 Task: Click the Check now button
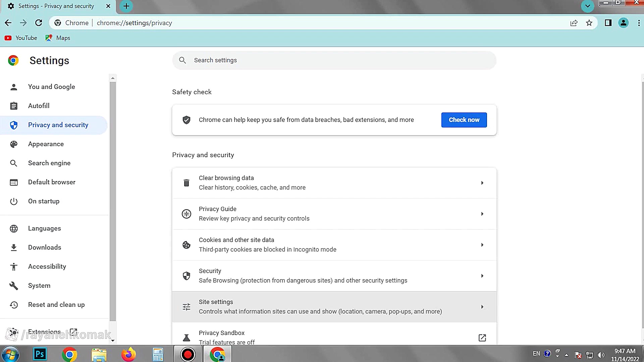click(464, 120)
